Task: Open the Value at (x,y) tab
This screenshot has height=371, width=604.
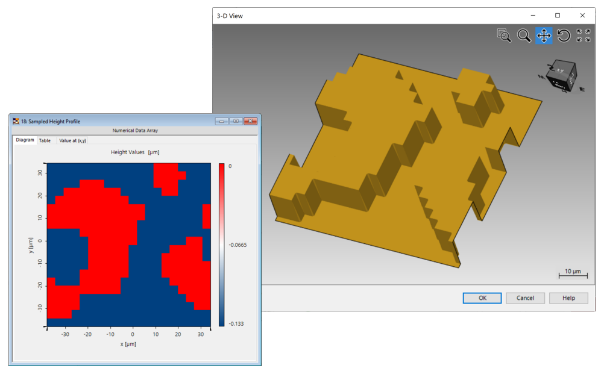Action: pyautogui.click(x=72, y=141)
